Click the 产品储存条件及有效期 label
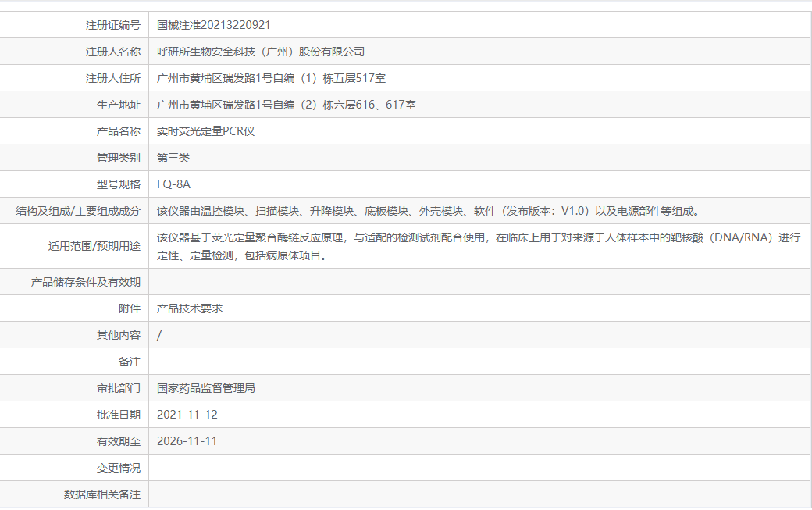Image resolution: width=812 pixels, height=510 pixels. tap(86, 282)
